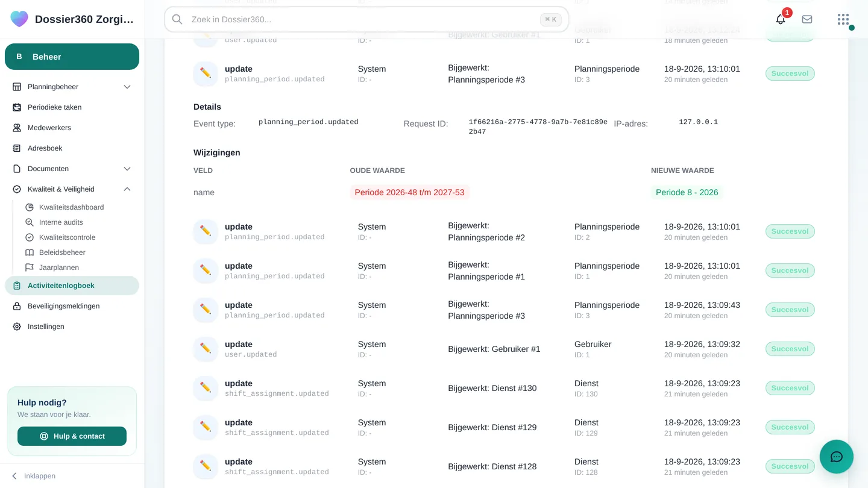Screen dimensions: 868x488
Task: Open the chat support bubble
Action: coord(837,457)
